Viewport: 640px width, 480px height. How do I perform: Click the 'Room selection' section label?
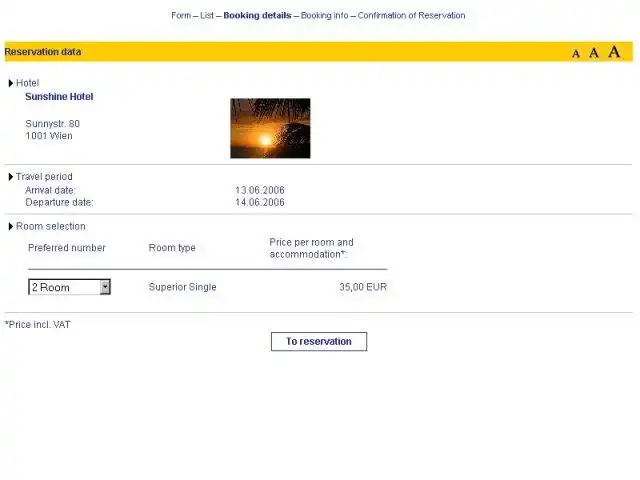click(x=51, y=227)
